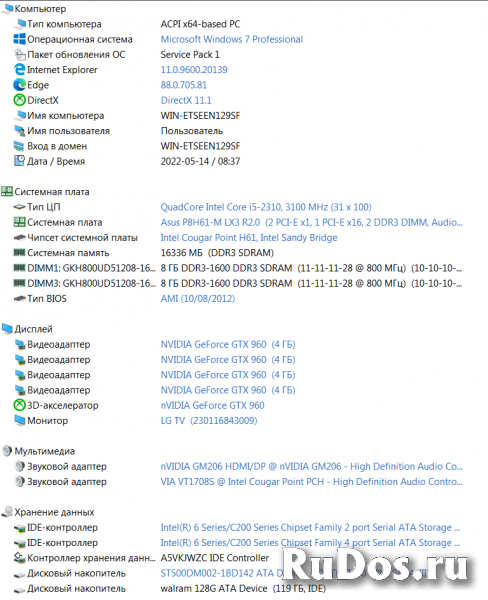488x600 pixels.
Task: Click the icon next to Тип компьютера
Action: (20, 24)
